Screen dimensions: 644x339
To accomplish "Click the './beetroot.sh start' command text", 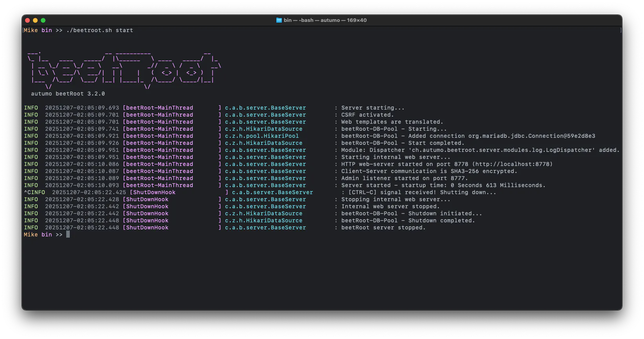I will point(100,30).
